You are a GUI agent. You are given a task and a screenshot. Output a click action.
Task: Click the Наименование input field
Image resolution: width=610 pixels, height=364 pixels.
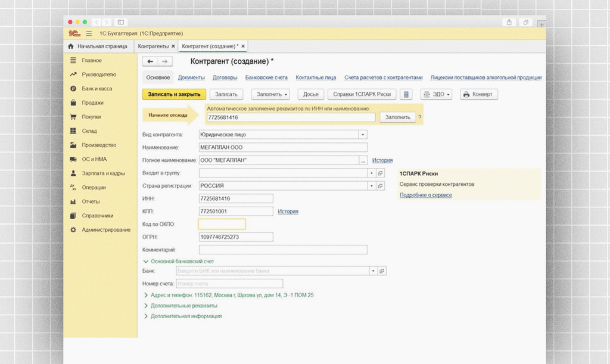[283, 147]
